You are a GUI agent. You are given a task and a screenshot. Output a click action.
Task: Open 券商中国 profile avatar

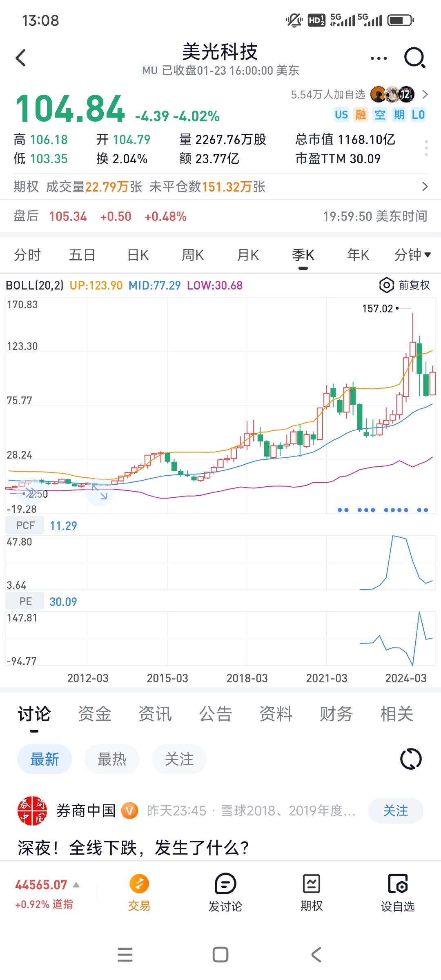(32, 811)
